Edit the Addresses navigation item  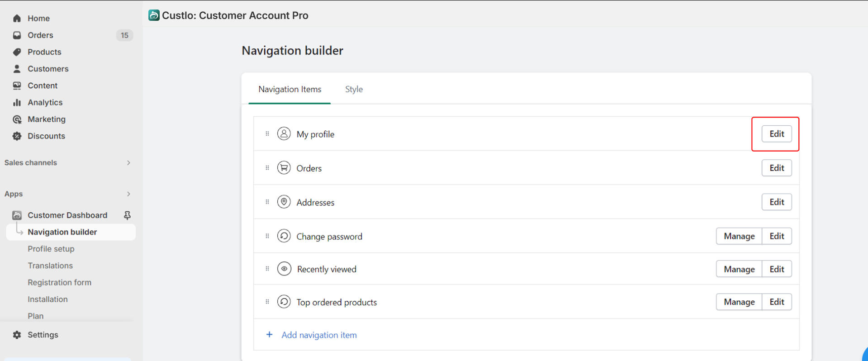[x=777, y=202]
